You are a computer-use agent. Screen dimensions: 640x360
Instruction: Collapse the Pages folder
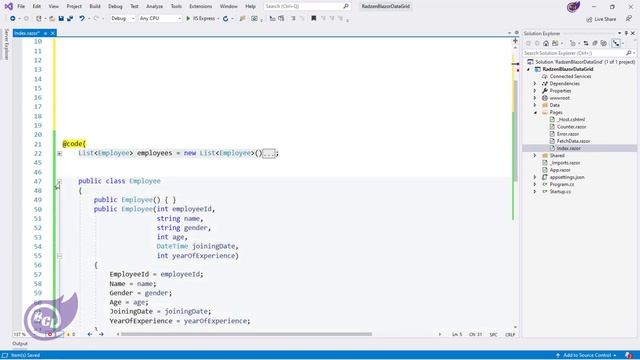click(x=535, y=112)
